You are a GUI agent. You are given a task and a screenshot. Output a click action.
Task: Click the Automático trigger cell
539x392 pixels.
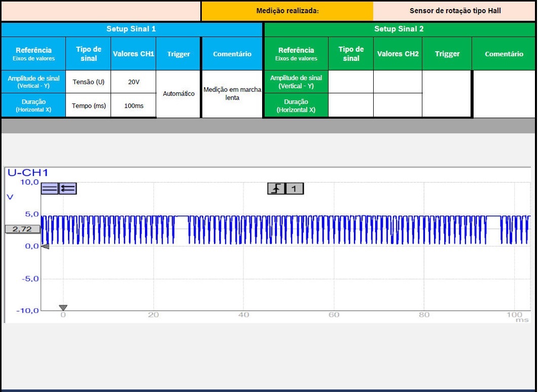click(178, 94)
